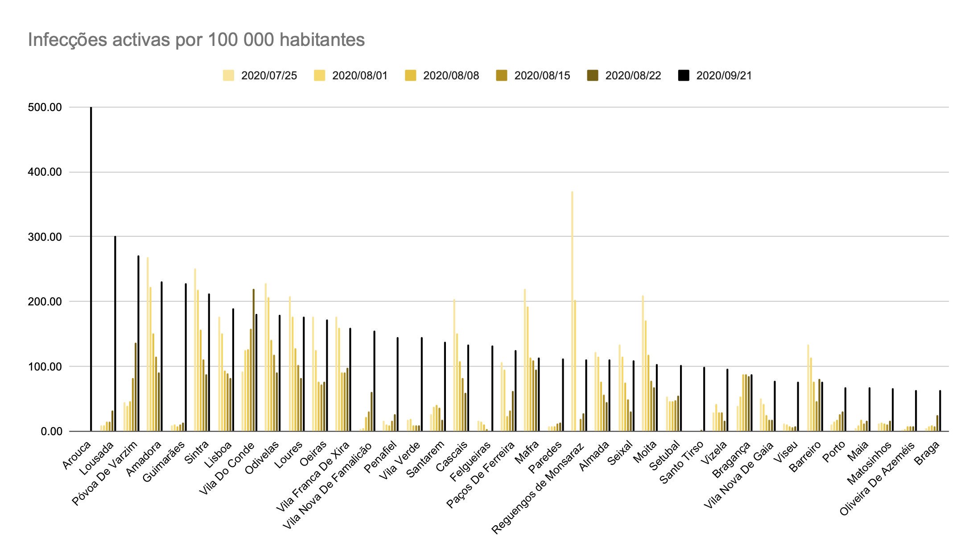This screenshot has height=560, width=977.
Task: Click the 100.00 y-axis label
Action: click(x=45, y=366)
